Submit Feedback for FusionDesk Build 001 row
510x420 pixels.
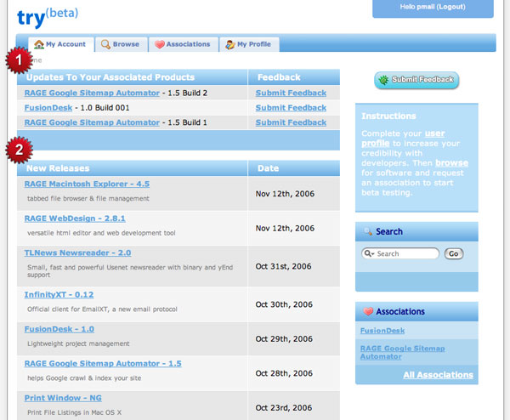point(291,108)
